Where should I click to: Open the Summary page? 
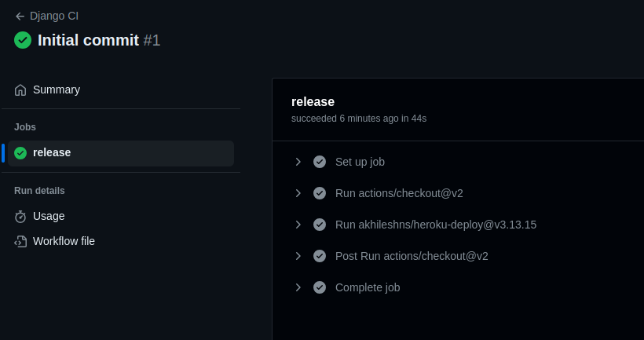[x=57, y=90]
